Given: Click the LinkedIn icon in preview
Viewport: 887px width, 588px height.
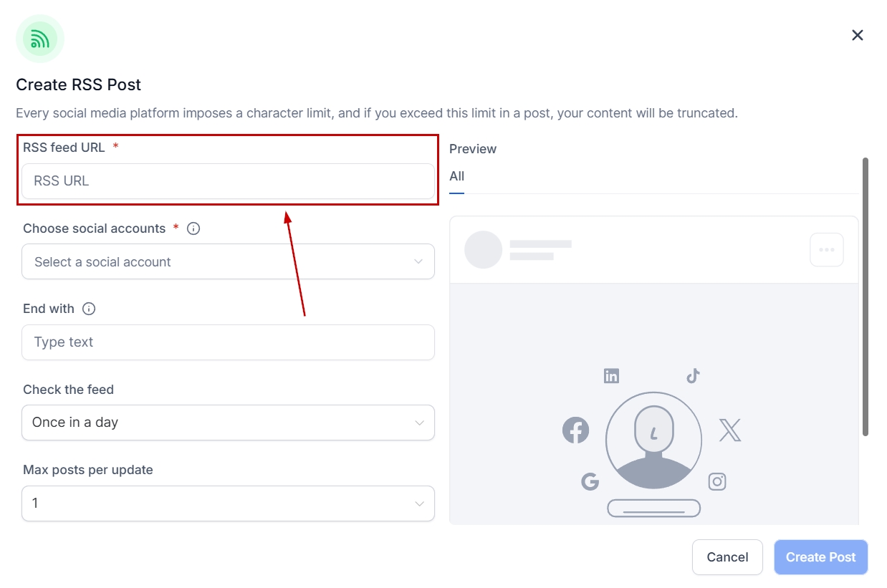Looking at the screenshot, I should point(611,376).
